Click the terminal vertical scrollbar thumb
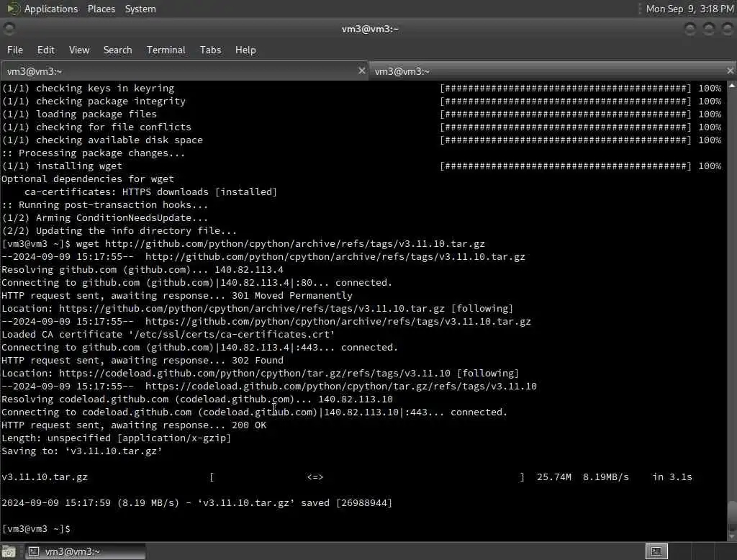Viewport: 737px width, 560px height. click(x=732, y=516)
